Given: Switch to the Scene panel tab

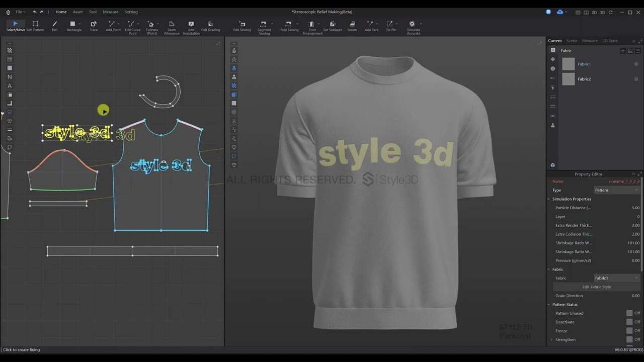Looking at the screenshot, I should click(x=572, y=41).
